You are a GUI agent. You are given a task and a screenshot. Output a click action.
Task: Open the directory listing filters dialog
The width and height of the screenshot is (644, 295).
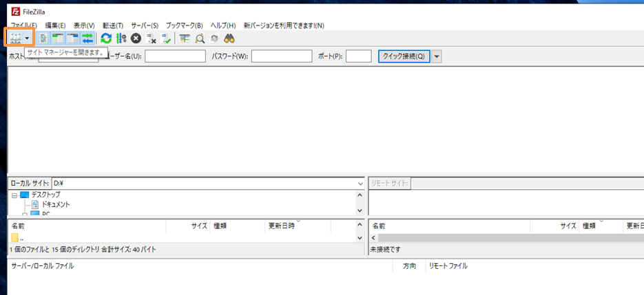(185, 39)
